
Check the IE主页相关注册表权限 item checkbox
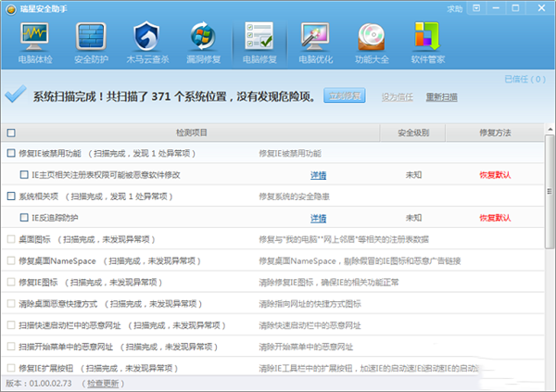[24, 174]
